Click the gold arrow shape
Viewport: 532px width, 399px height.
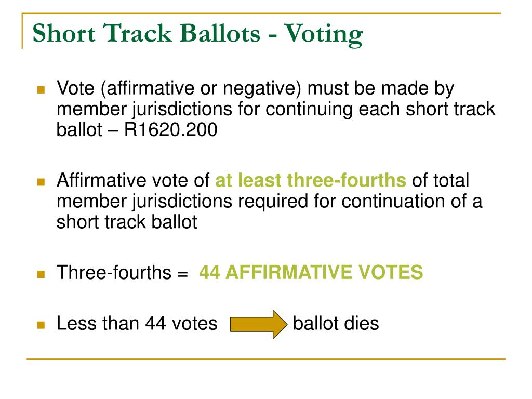point(259,324)
